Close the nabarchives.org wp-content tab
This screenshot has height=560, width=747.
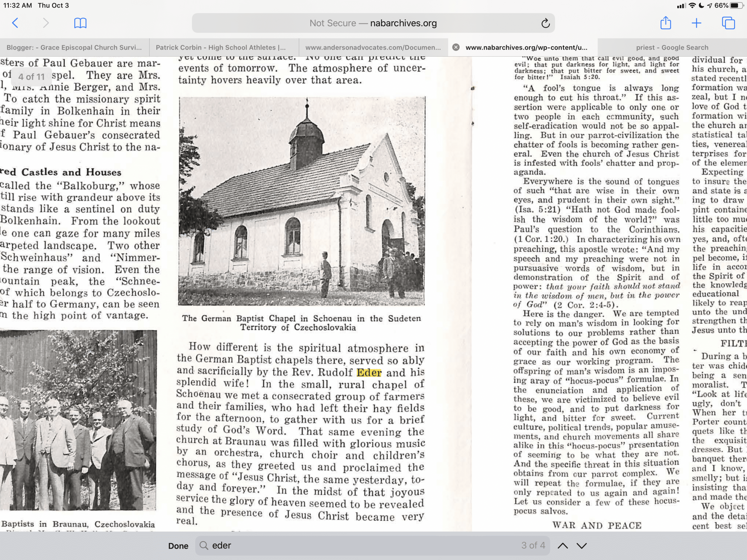pyautogui.click(x=456, y=47)
